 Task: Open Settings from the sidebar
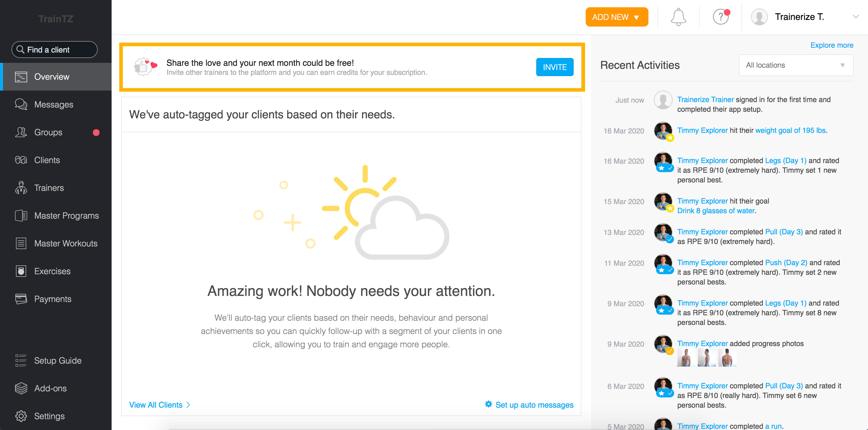click(x=21, y=416)
